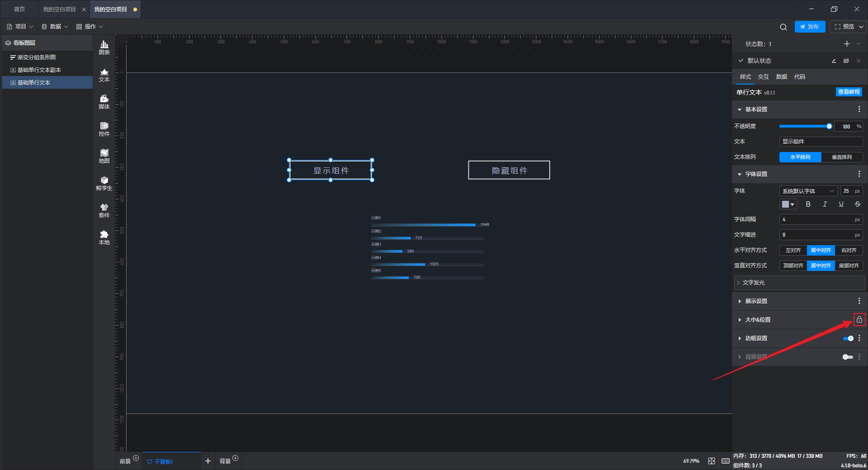Select the 隐藏组件 text on canvas
The width and height of the screenshot is (868, 470).
pos(509,171)
